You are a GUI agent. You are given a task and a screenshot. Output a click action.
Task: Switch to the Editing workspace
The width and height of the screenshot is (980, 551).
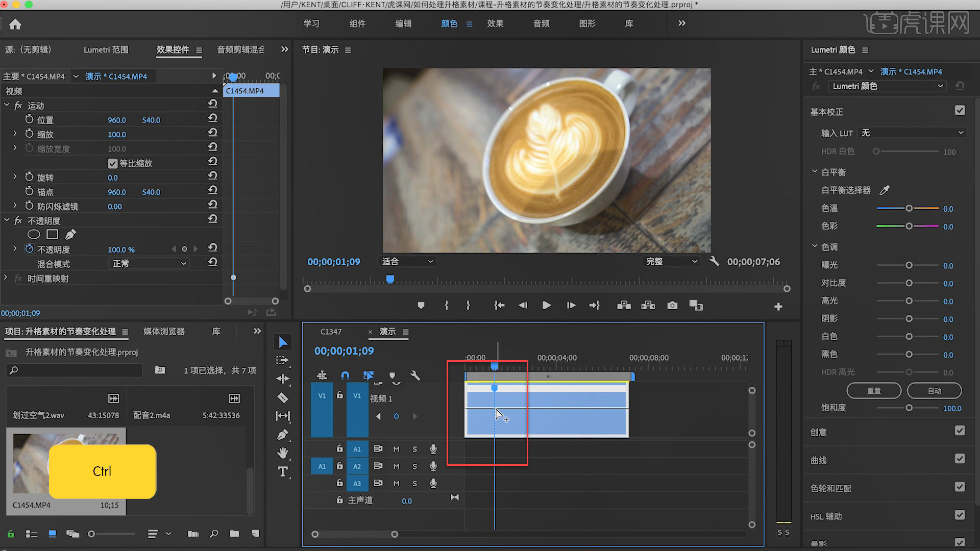(403, 23)
